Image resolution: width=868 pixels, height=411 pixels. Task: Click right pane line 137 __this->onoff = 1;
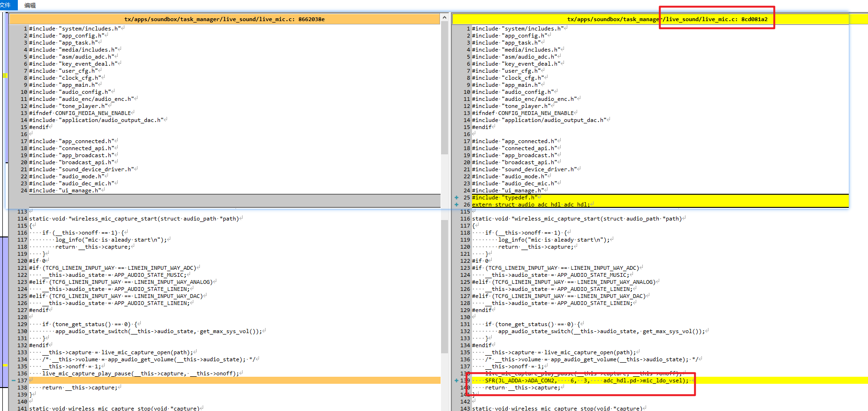point(515,366)
